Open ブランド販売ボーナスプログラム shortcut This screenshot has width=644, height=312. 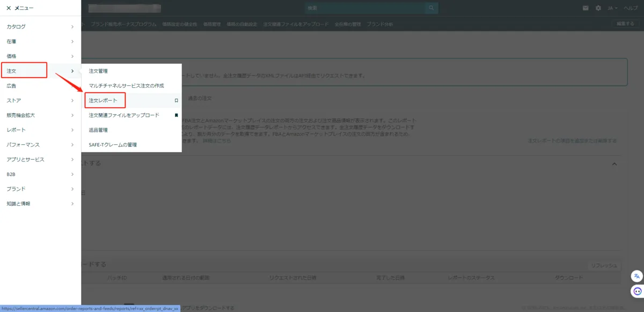(x=123, y=24)
